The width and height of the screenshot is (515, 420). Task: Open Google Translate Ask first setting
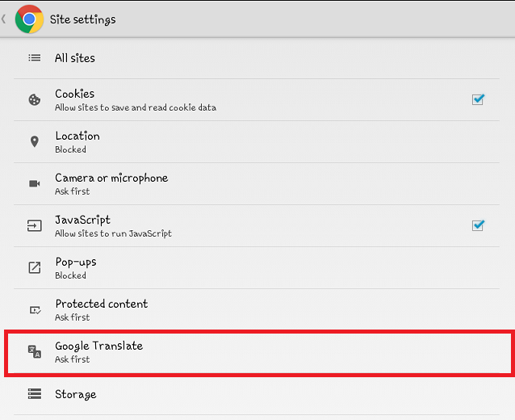(258, 353)
